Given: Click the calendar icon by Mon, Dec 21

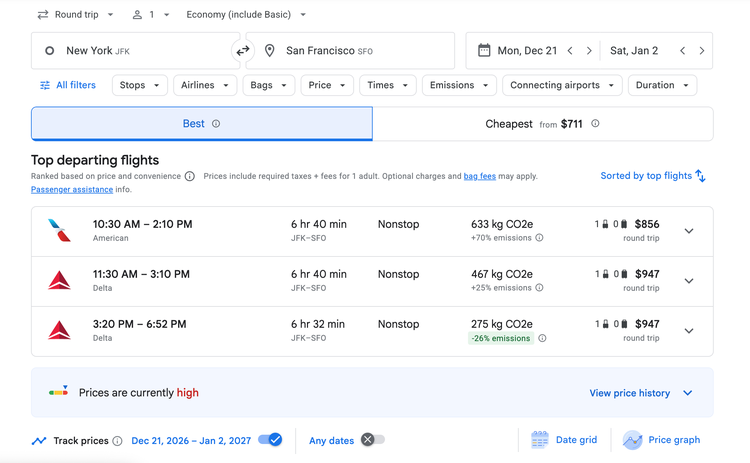Looking at the screenshot, I should pos(484,50).
